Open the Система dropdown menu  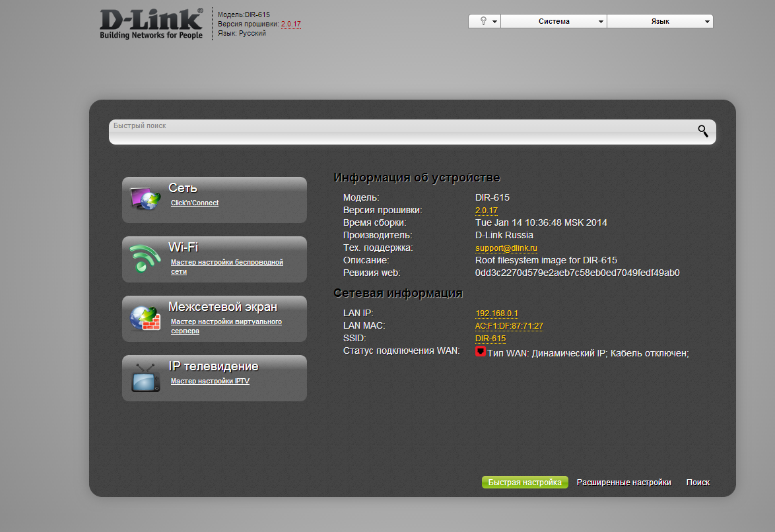click(554, 21)
